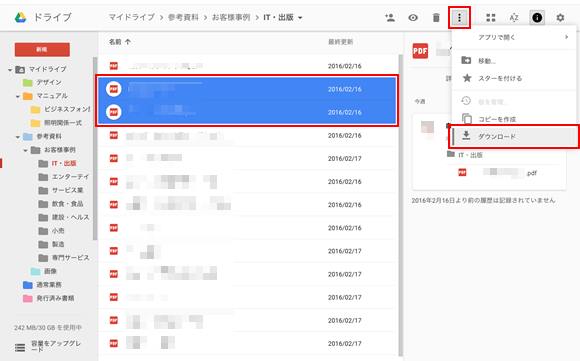Open the 発行済み書類 folder

[55, 298]
